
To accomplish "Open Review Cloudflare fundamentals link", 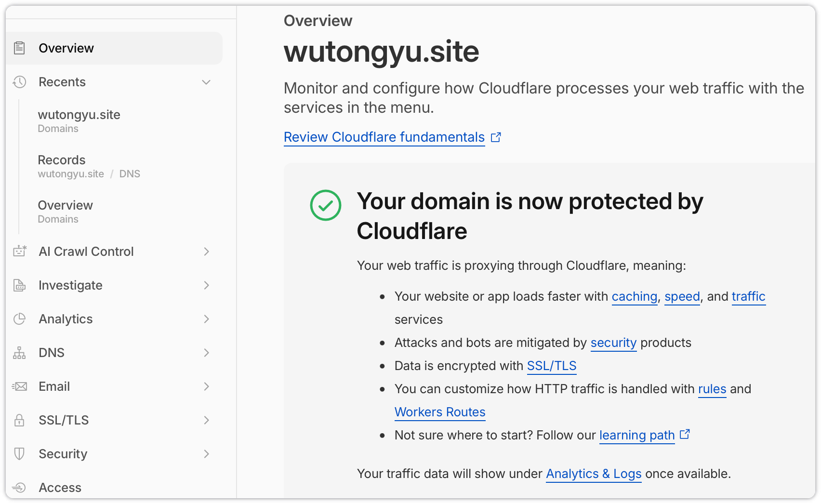I will coord(384,137).
